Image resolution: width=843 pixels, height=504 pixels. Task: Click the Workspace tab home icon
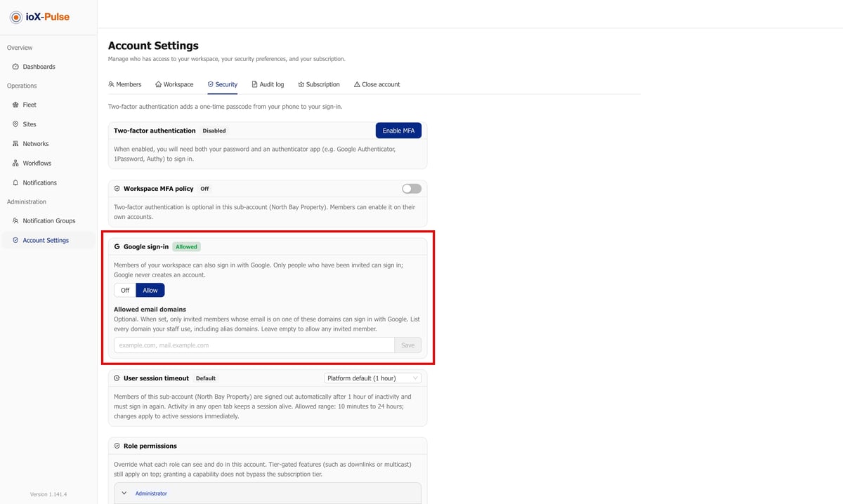[x=159, y=84]
